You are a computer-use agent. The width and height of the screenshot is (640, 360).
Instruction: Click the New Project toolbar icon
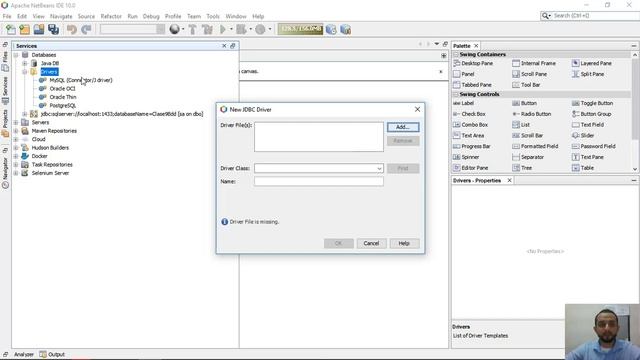click(25, 29)
